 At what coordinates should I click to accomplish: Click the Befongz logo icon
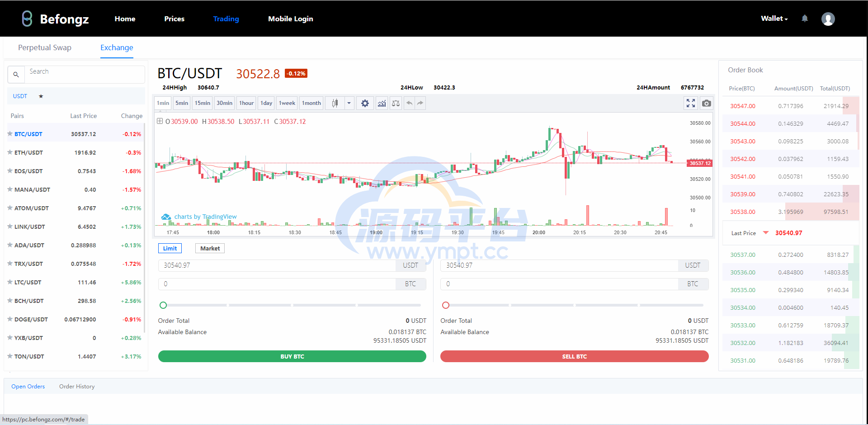(x=27, y=19)
